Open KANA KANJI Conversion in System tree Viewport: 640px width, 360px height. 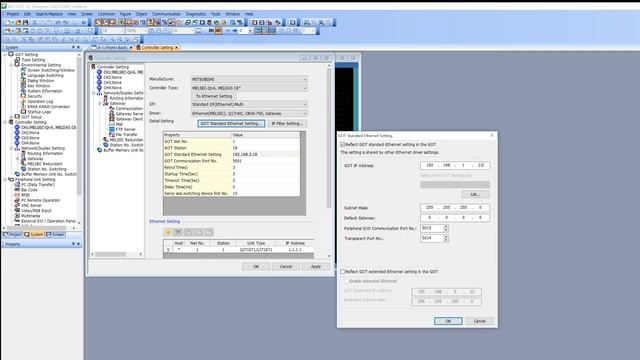(49, 107)
